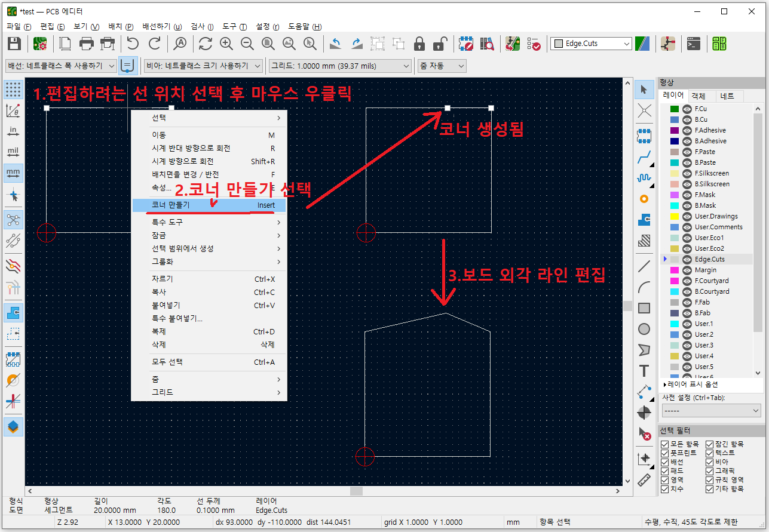Open the 사전 설정 preset dropdown

(711, 411)
